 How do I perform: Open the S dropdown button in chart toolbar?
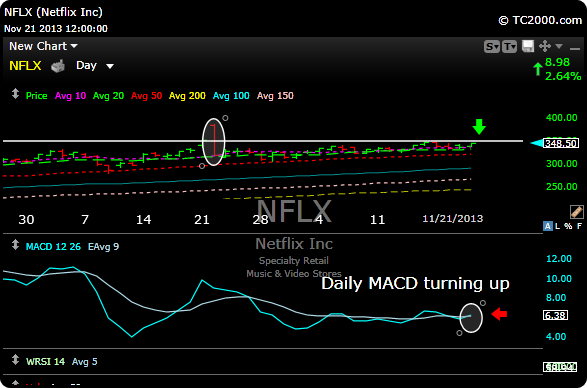click(x=492, y=47)
